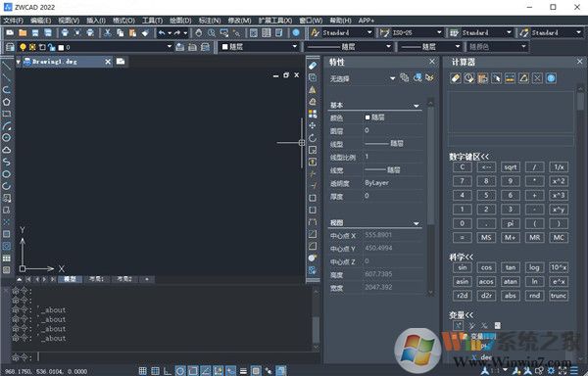Click the blue Help icon in the calculator toolbar
This screenshot has height=376, width=588.
click(x=551, y=78)
